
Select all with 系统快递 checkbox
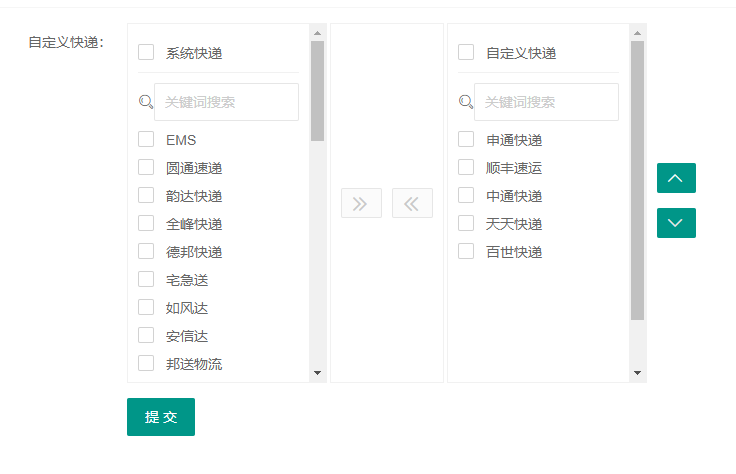(146, 52)
